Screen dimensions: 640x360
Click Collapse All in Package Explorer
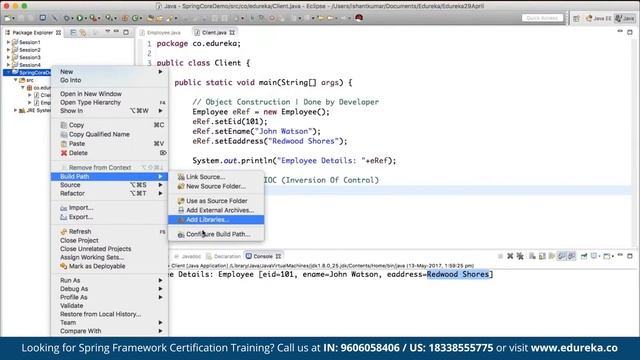73,32
